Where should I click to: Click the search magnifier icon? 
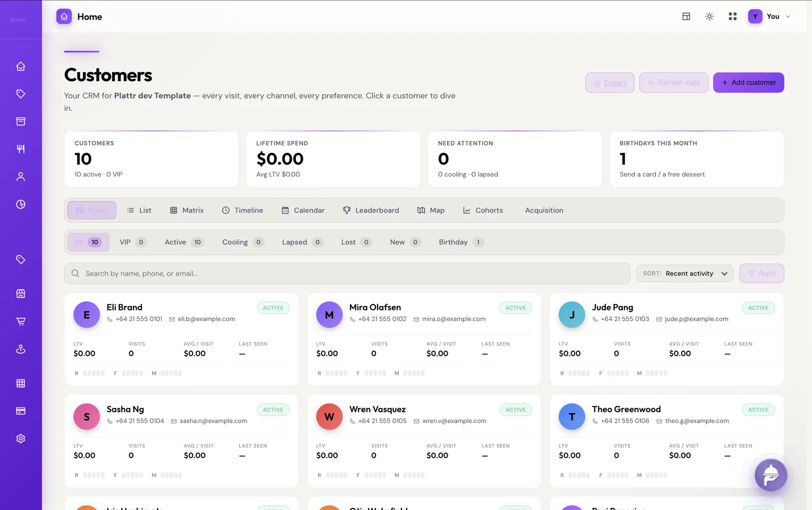(75, 274)
